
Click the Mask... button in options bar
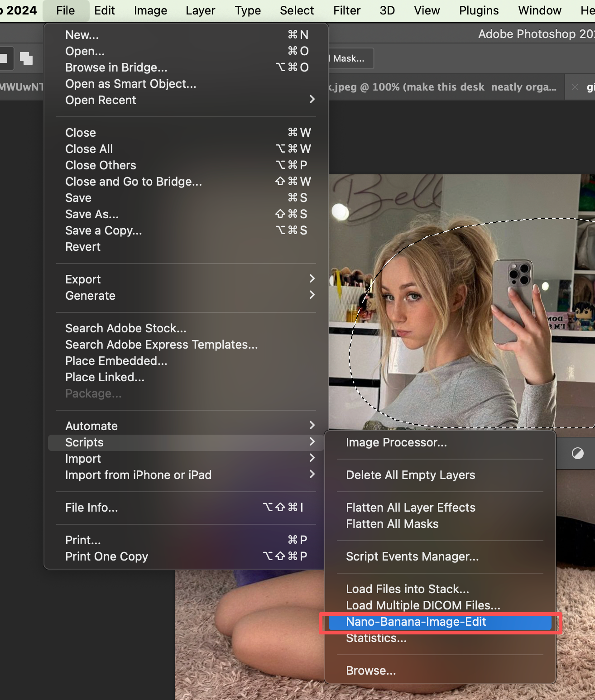click(x=350, y=58)
